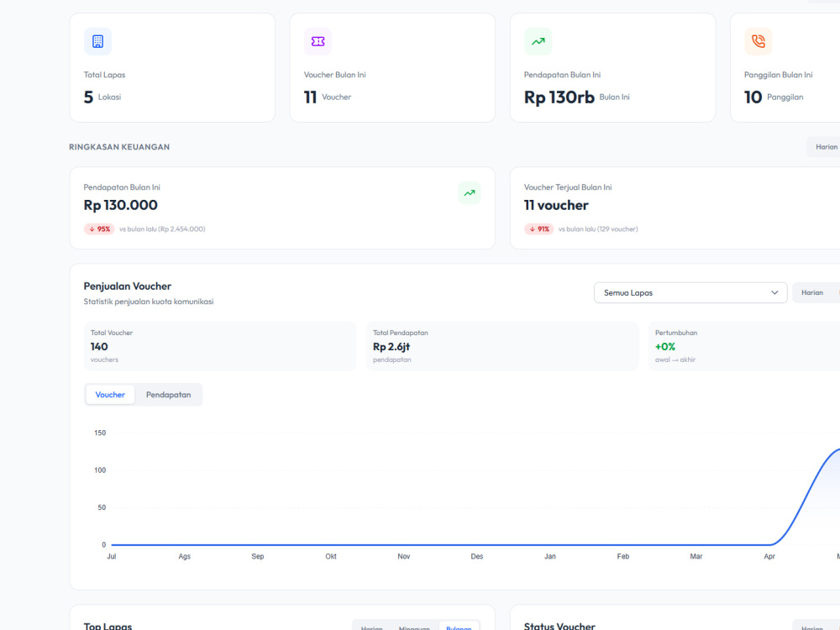
Task: Click the '5 Lokasi' value
Action: tap(102, 97)
